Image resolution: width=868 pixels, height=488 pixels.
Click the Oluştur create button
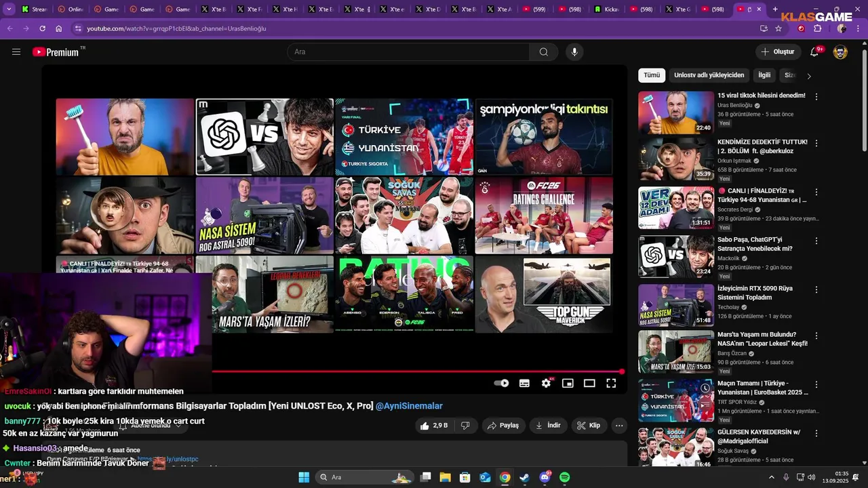778,52
